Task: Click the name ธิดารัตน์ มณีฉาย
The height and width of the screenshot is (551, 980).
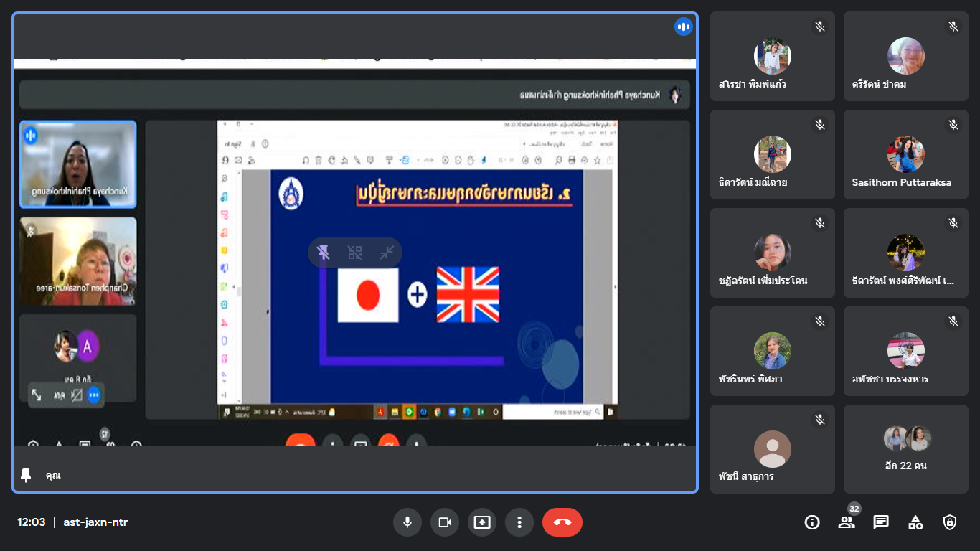Action: 753,182
